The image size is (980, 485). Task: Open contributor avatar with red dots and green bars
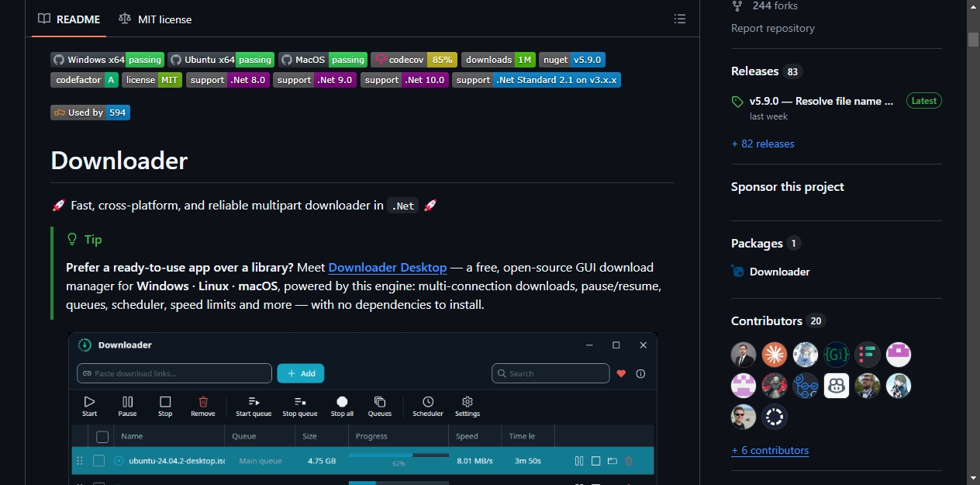point(868,355)
